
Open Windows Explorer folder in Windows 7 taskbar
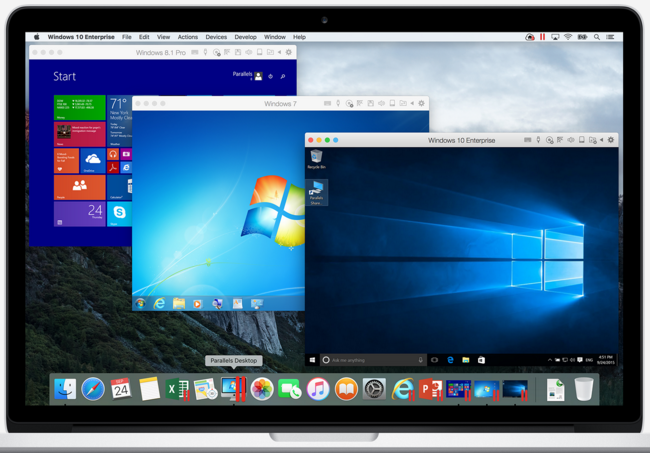pyautogui.click(x=179, y=304)
